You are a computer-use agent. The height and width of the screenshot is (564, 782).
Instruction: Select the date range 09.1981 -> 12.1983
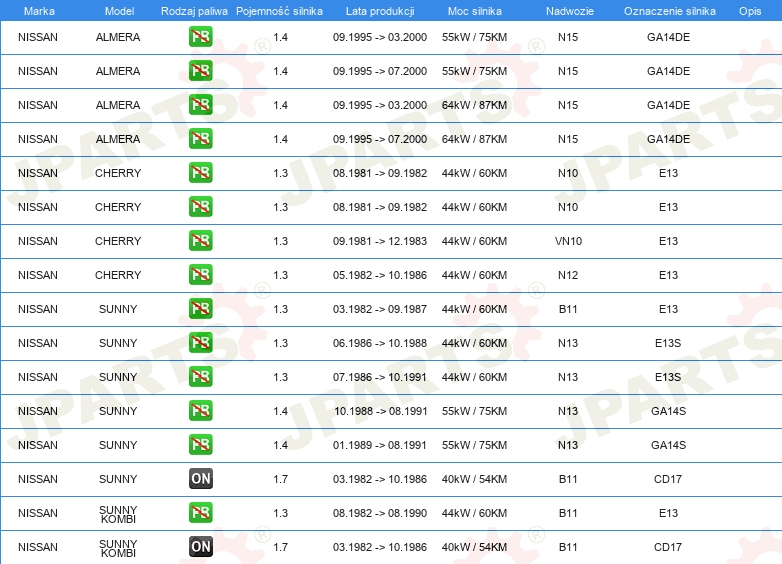pos(380,241)
